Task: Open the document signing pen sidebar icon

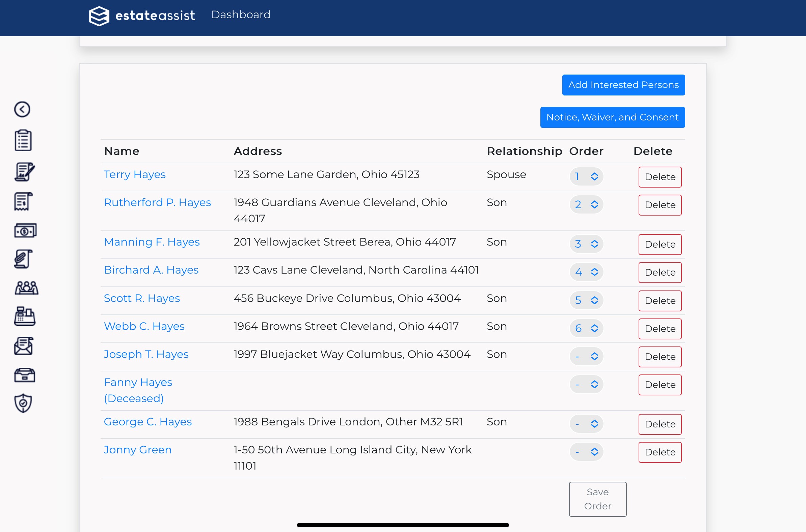Action: pyautogui.click(x=24, y=172)
